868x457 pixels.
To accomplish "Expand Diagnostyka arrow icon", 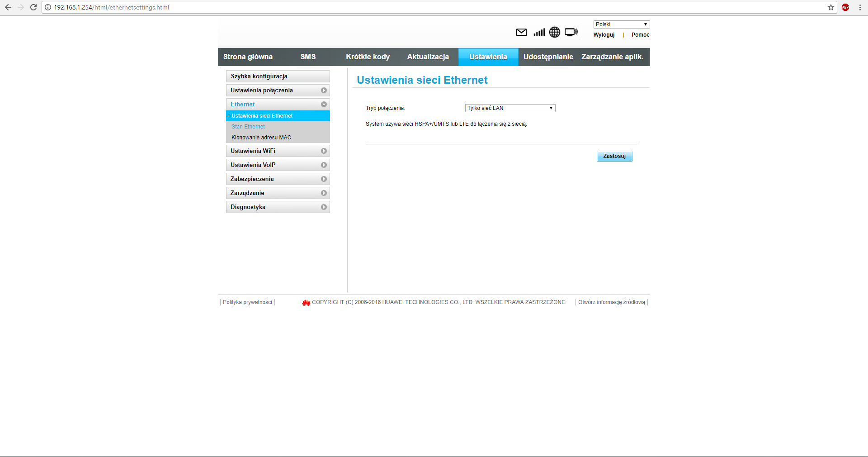I will pyautogui.click(x=324, y=207).
